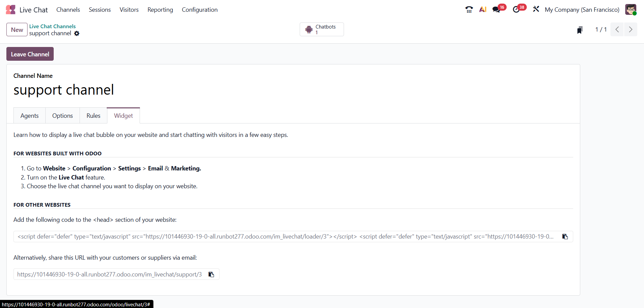Expand the Reporting menu

pos(160,10)
